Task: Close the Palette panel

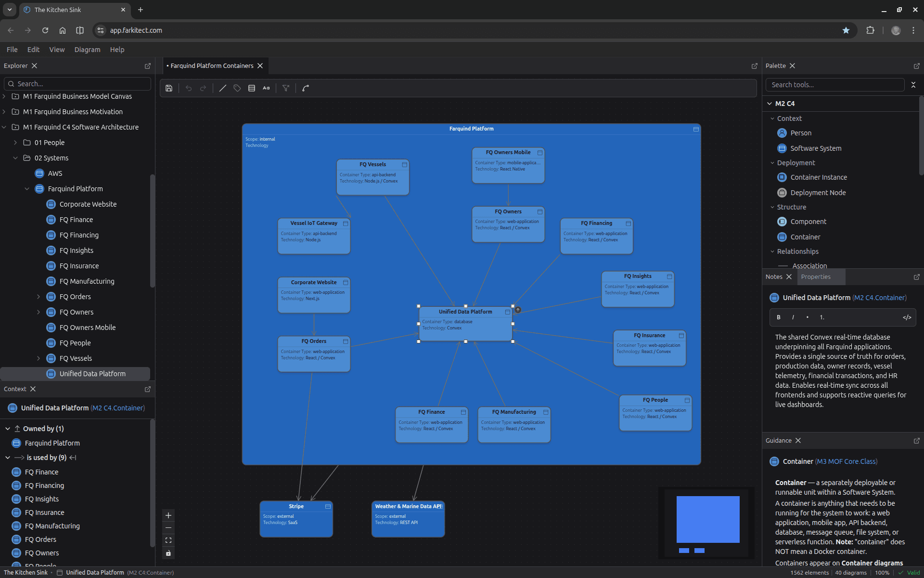Action: coord(792,66)
